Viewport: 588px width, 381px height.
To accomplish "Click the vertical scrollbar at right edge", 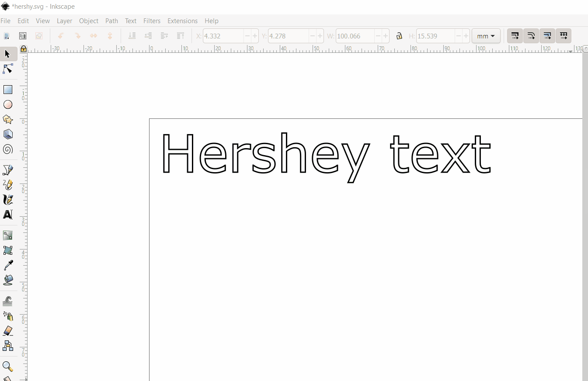I will click(585, 216).
